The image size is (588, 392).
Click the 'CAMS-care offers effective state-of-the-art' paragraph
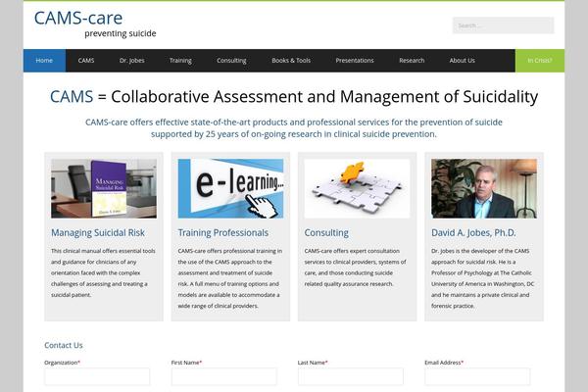[x=294, y=128]
